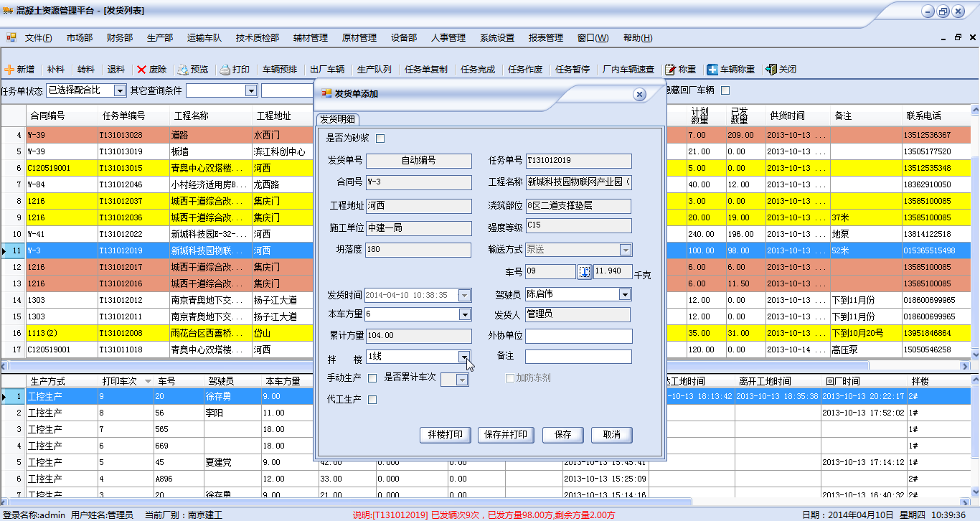Click the 新增 plus icon in toolbar
The height and width of the screenshot is (521, 980).
click(x=9, y=70)
